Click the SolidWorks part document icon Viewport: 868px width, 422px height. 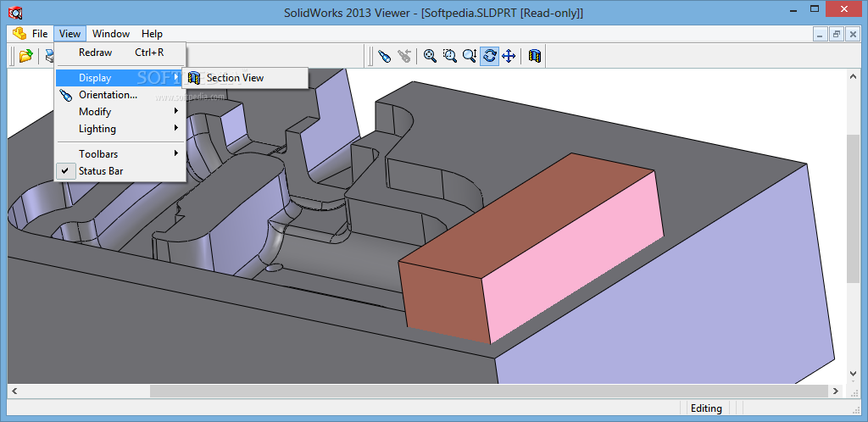(x=19, y=33)
